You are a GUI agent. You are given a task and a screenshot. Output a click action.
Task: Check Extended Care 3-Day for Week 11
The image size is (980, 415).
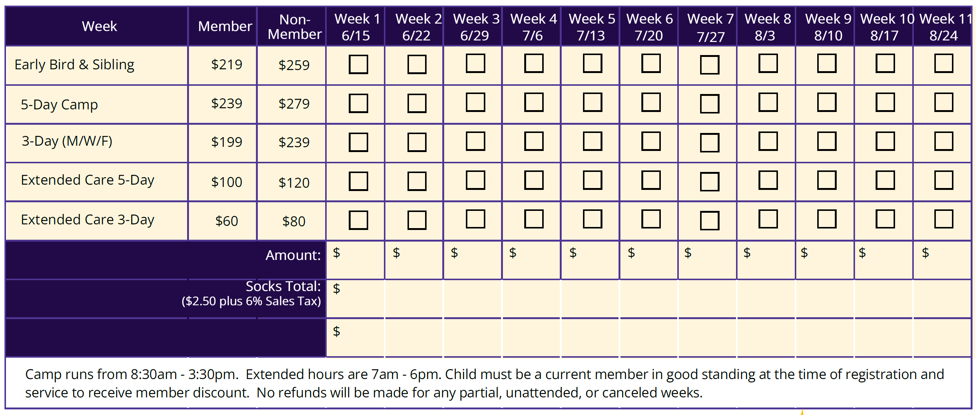coord(943,219)
